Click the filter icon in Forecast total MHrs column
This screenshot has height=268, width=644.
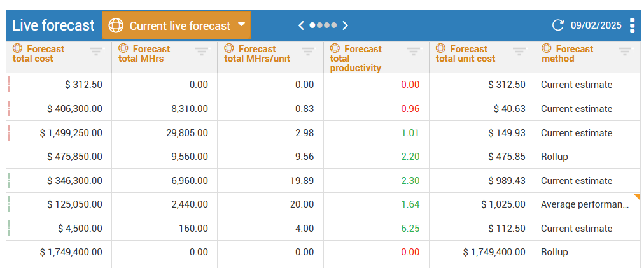[x=202, y=51]
